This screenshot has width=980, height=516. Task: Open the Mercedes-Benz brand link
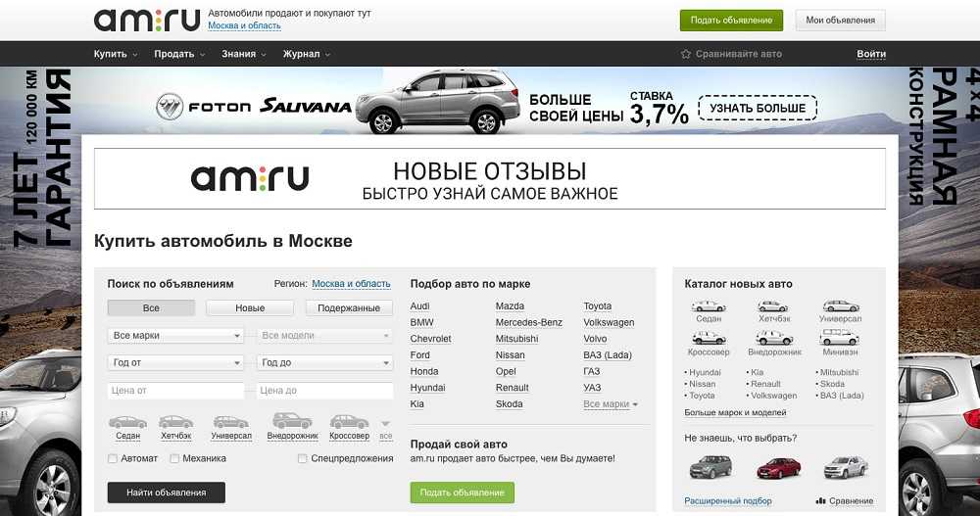(528, 322)
